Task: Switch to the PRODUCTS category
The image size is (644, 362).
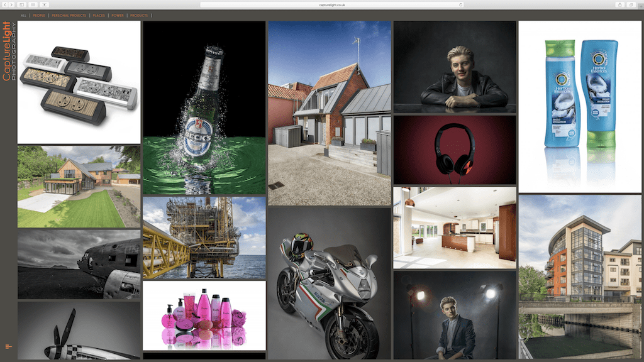Action: (139, 16)
